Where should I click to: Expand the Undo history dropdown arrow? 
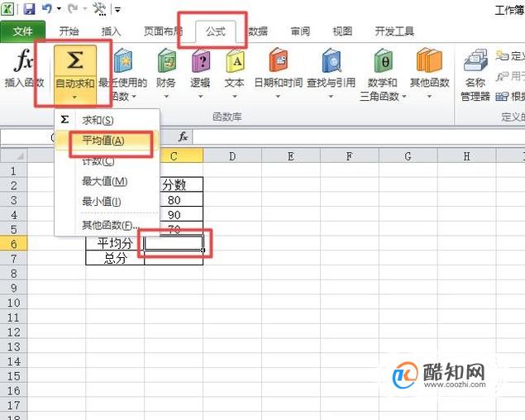(x=59, y=9)
